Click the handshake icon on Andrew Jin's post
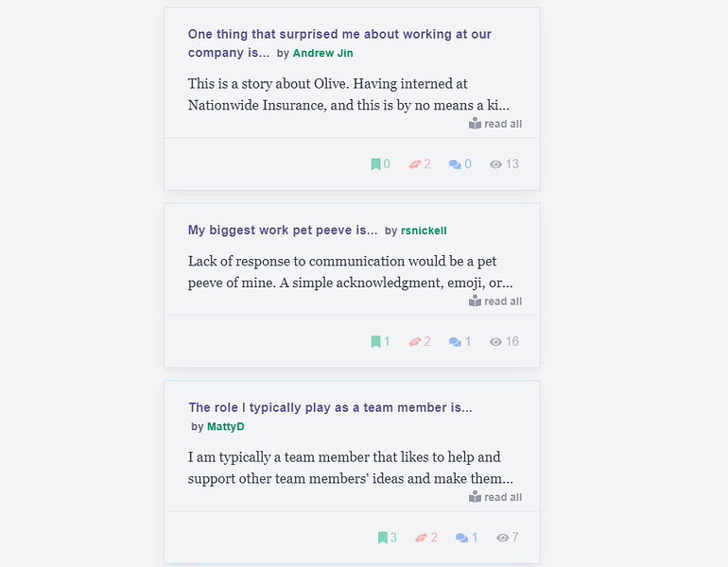Image resolution: width=728 pixels, height=567 pixels. [x=415, y=164]
